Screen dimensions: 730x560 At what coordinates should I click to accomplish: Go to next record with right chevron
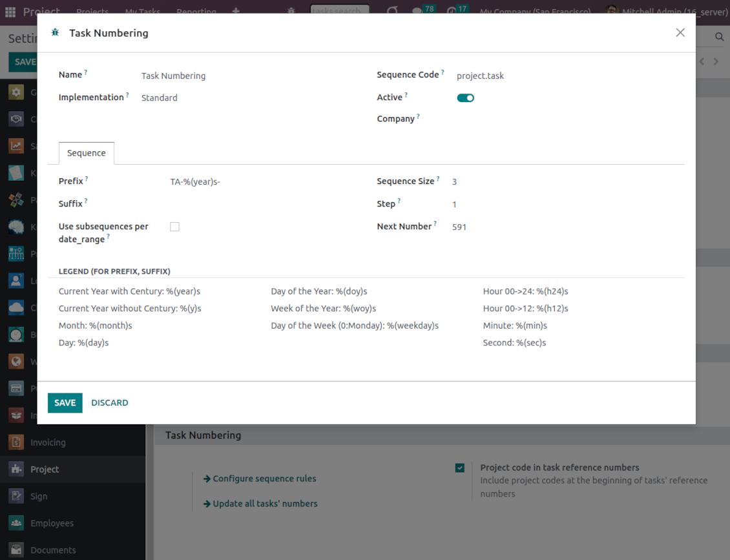[716, 61]
